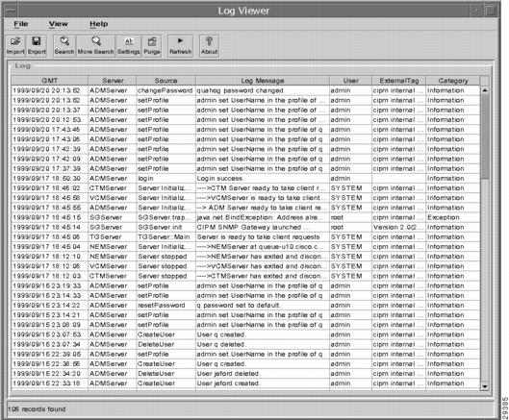Open the File menu

(x=21, y=24)
